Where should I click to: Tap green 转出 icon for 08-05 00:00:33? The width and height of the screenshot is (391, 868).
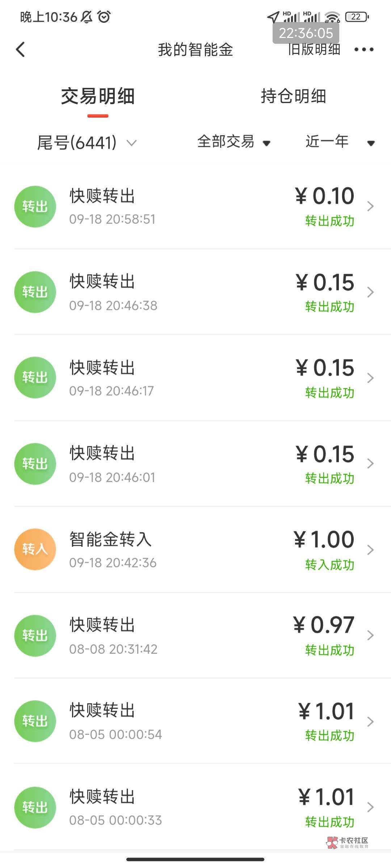tap(35, 807)
